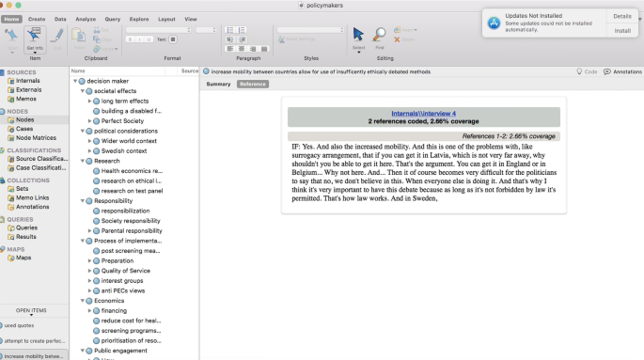
Task: Click the Open item icon in ribbon
Action: point(12,36)
